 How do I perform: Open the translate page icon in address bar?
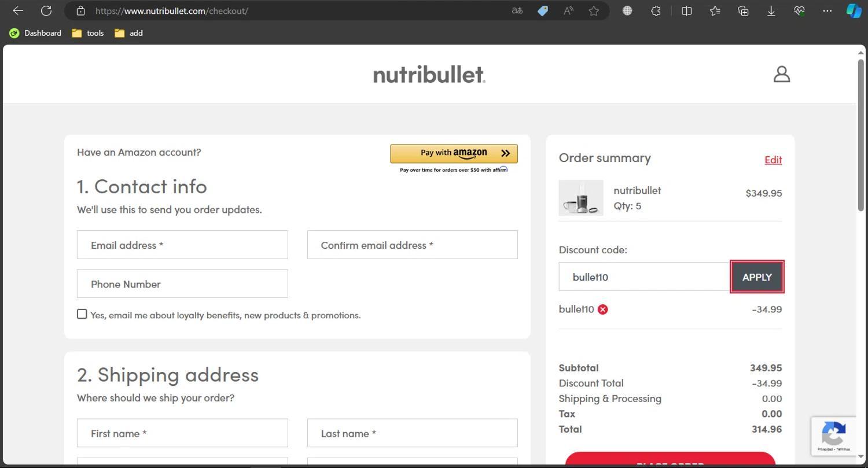pyautogui.click(x=517, y=10)
